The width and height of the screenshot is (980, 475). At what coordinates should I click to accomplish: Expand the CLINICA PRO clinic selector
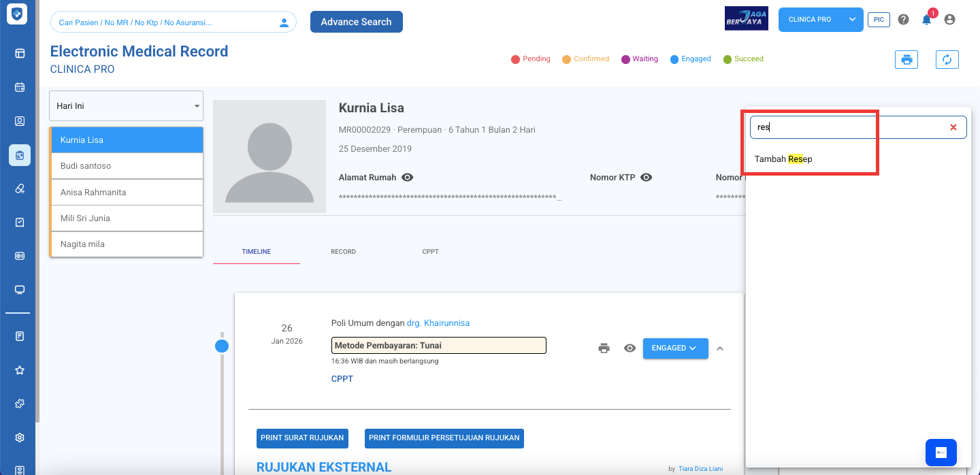coord(820,20)
